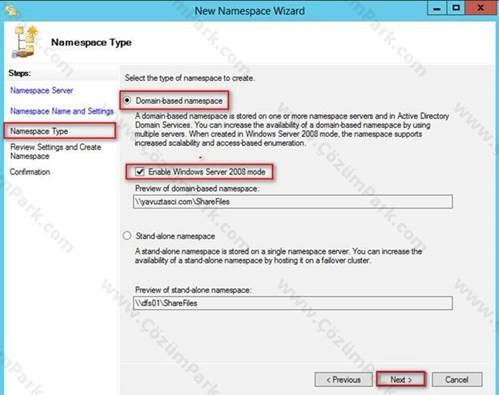
Task: Cancel the New Namespace Wizard
Action: pyautogui.click(x=457, y=380)
